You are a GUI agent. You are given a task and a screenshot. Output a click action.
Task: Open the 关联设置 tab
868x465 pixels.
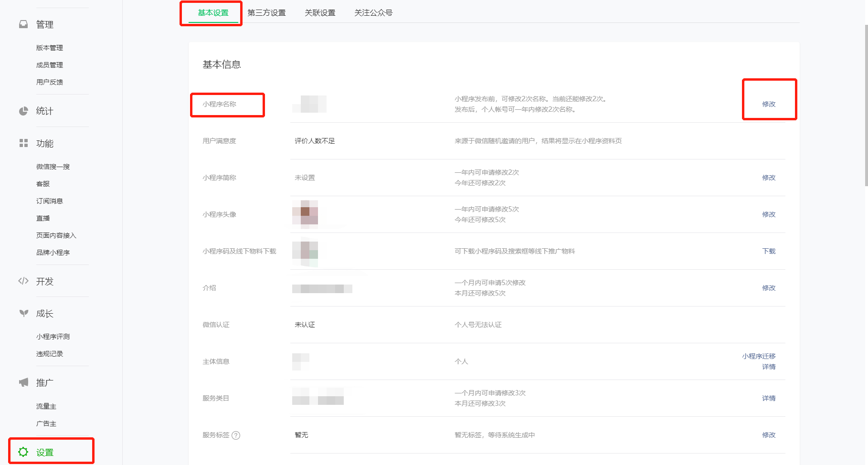pos(320,13)
